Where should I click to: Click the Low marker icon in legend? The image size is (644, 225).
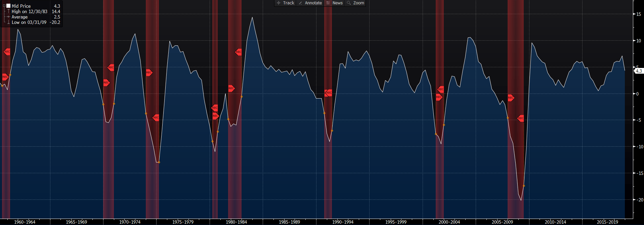click(8, 22)
